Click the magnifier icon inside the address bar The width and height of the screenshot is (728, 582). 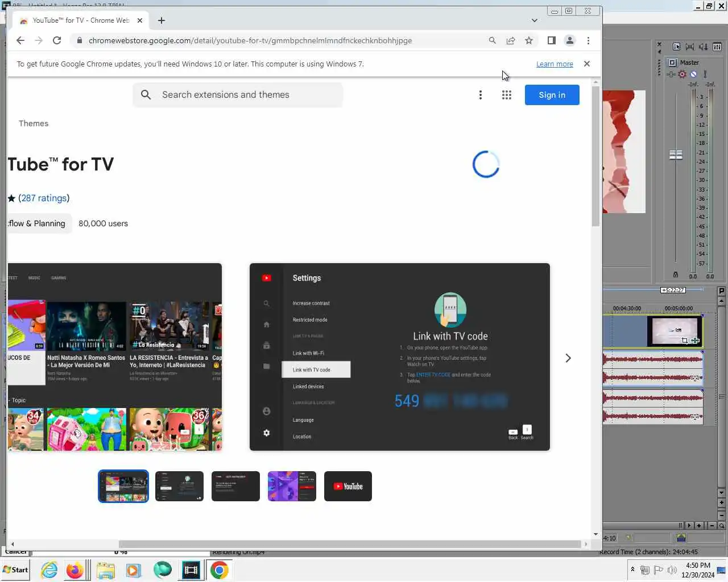click(x=493, y=40)
